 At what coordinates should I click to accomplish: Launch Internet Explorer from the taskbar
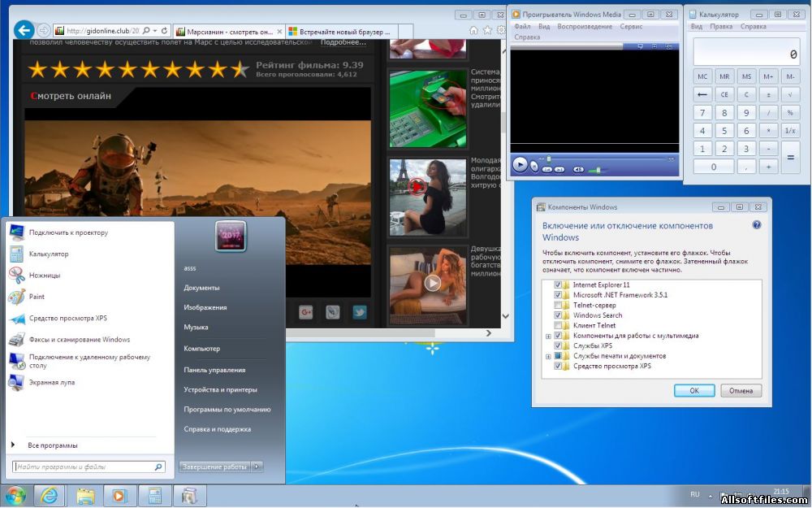(50, 495)
